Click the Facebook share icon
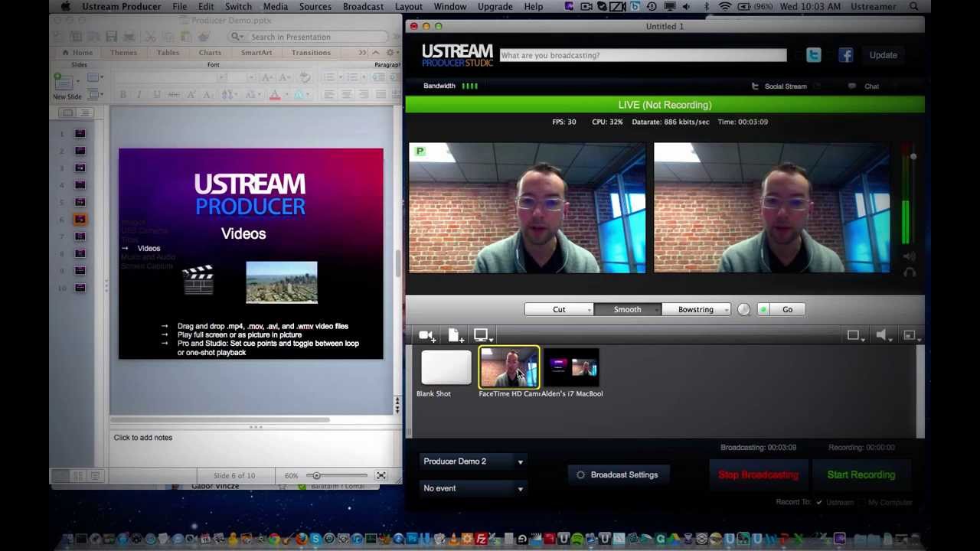 pyautogui.click(x=845, y=55)
